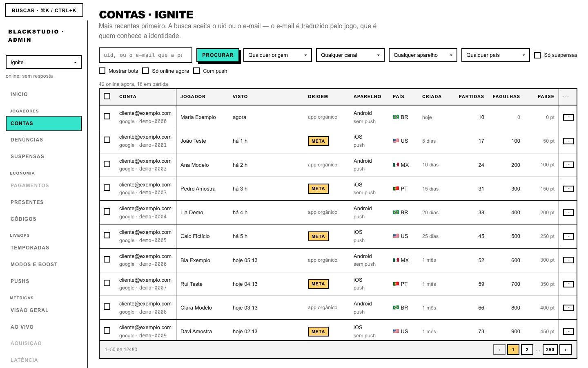588x368 pixels.
Task: Tick checkbox for demo-0005 account
Action: [x=107, y=235]
